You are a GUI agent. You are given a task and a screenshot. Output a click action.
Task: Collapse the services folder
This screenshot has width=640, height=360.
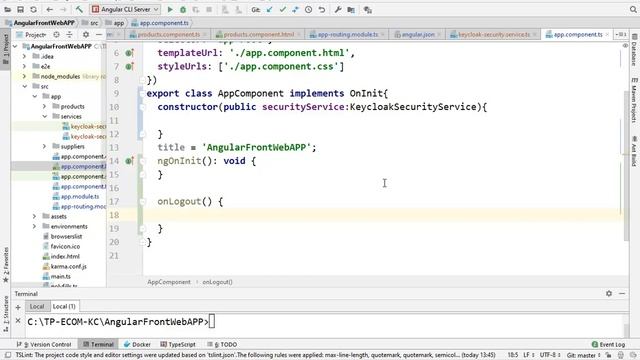44,116
